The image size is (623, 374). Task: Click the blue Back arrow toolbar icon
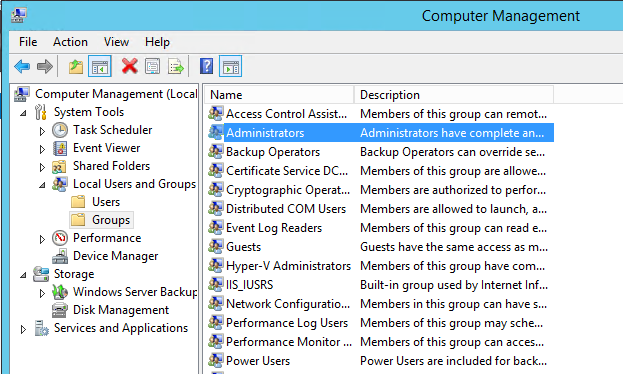pyautogui.click(x=22, y=66)
